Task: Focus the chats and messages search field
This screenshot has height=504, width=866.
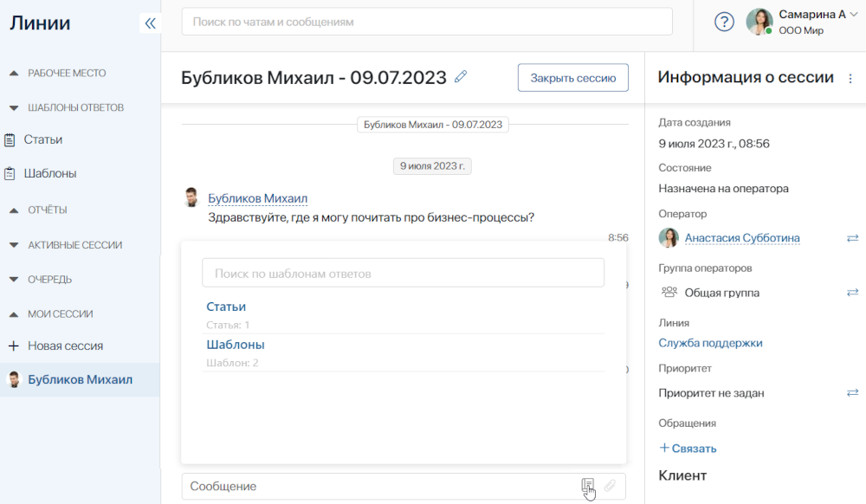Action: click(x=427, y=22)
